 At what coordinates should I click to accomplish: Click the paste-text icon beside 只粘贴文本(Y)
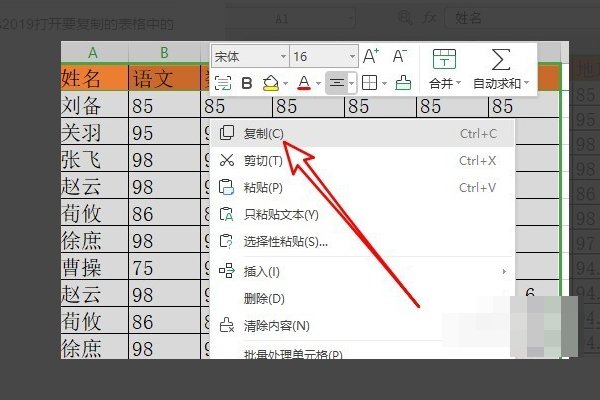click(x=226, y=214)
